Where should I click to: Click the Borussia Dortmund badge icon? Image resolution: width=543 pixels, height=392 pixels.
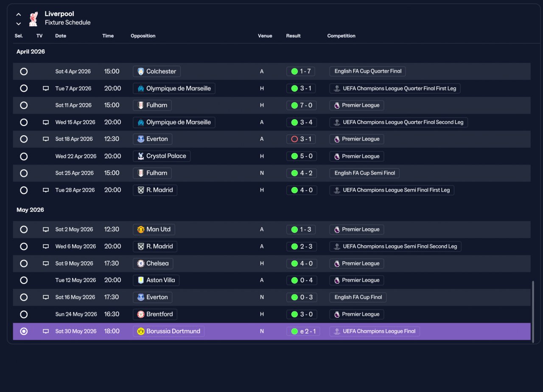pos(141,331)
